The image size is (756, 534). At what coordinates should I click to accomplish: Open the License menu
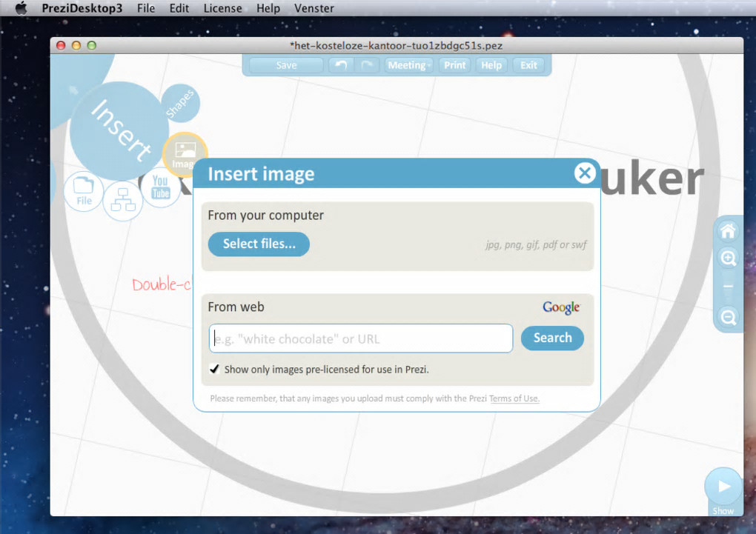(222, 8)
